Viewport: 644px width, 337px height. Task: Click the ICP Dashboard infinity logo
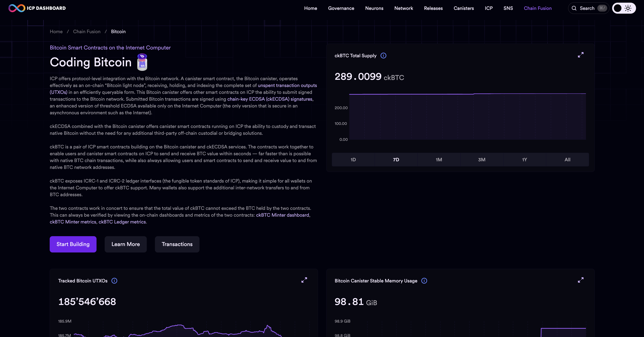tap(16, 8)
